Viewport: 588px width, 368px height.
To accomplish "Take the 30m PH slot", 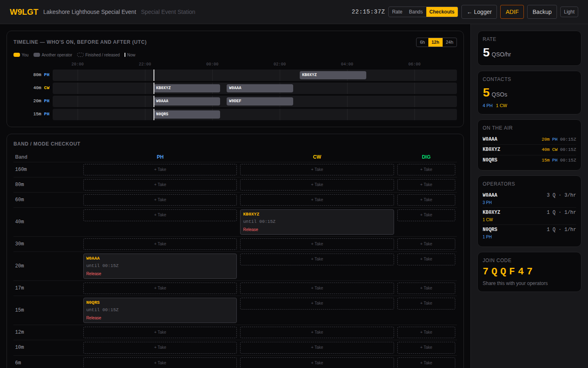I will coord(160,244).
